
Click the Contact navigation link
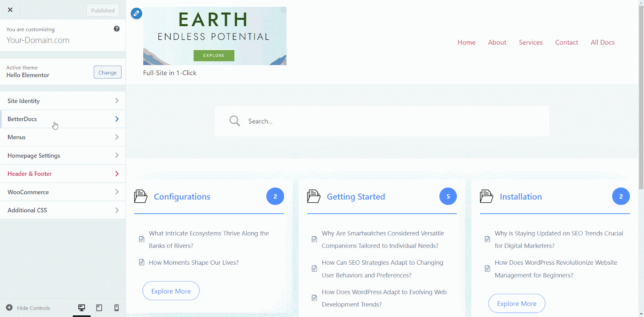566,42
